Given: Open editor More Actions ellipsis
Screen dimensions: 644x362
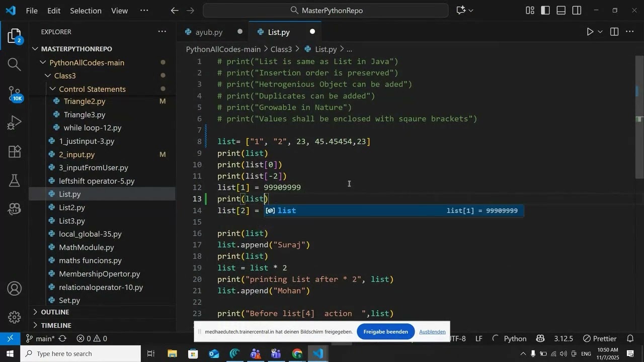Looking at the screenshot, I should (630, 32).
